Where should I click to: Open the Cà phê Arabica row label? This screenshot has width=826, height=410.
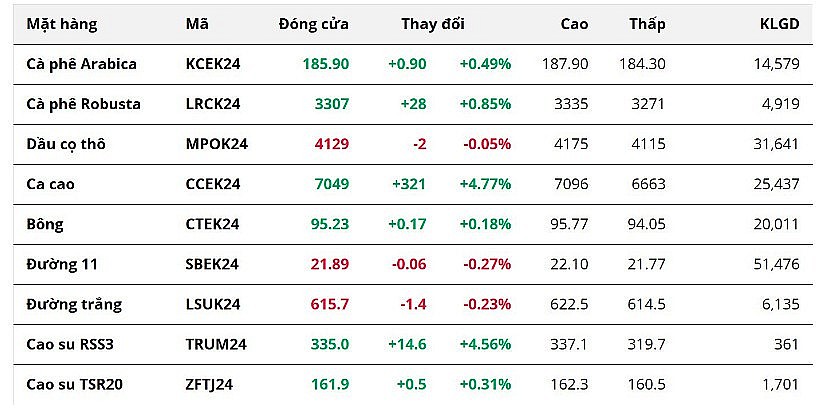81,63
